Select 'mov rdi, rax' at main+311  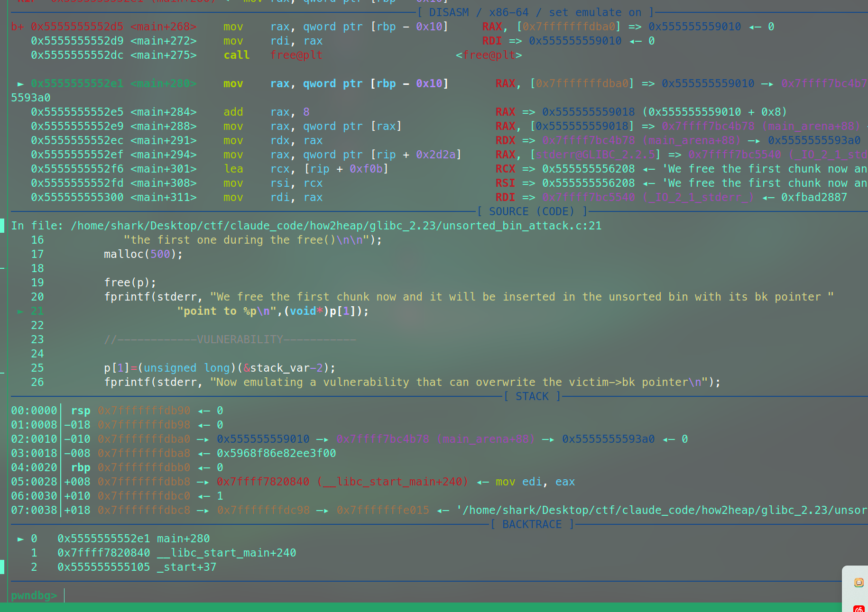pyautogui.click(x=273, y=197)
